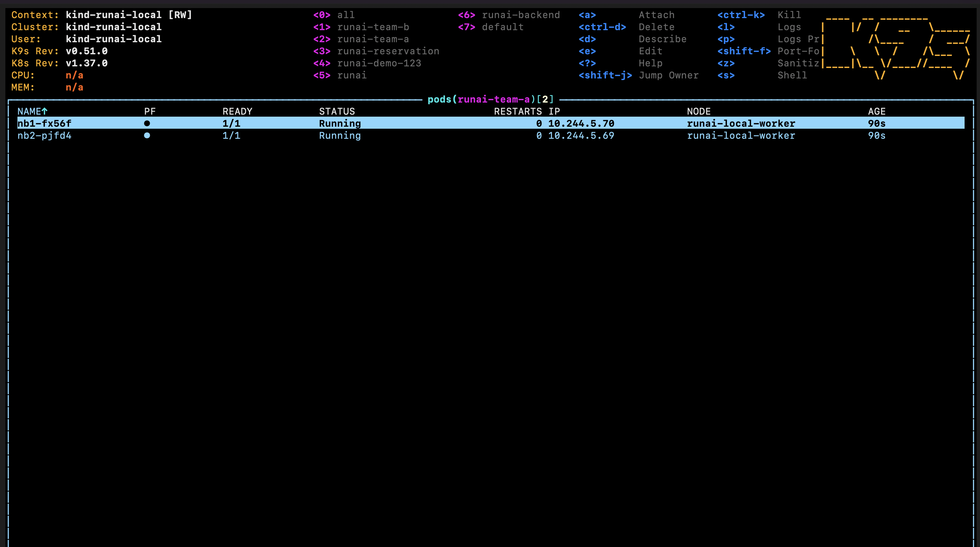The height and width of the screenshot is (547, 980).
Task: Select the default namespace entry
Action: tap(491, 27)
